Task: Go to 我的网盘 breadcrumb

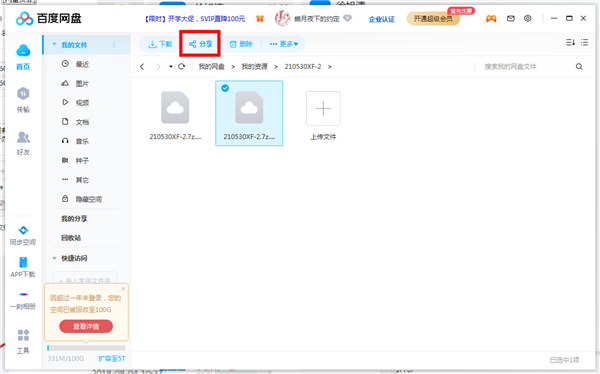Action: pyautogui.click(x=212, y=67)
